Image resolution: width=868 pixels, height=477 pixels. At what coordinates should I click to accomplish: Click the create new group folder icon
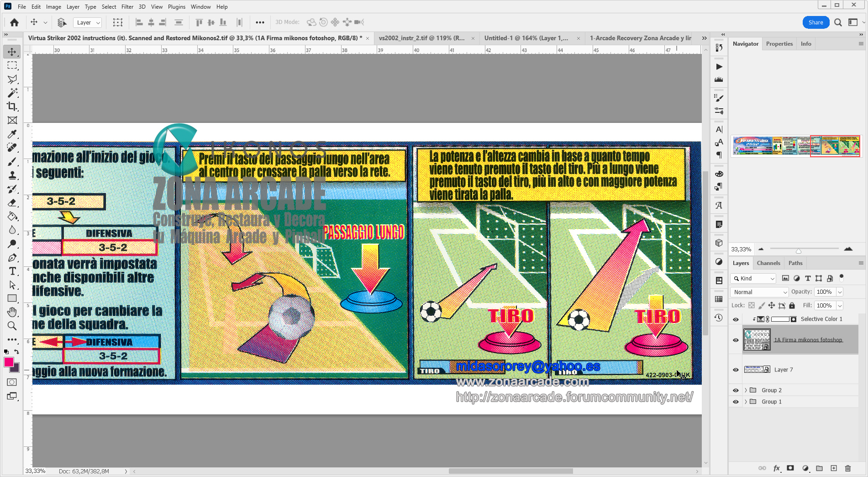[x=819, y=468]
